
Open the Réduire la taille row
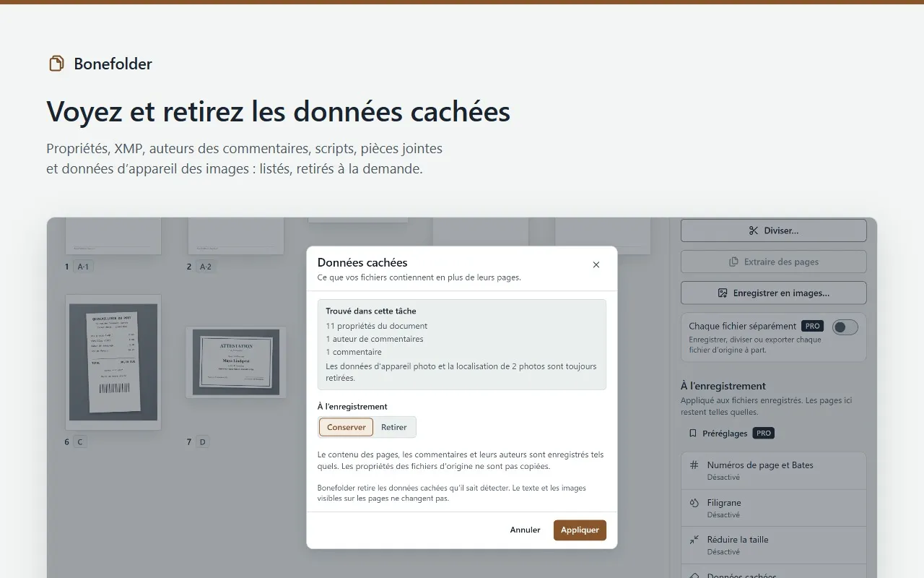[773, 545]
